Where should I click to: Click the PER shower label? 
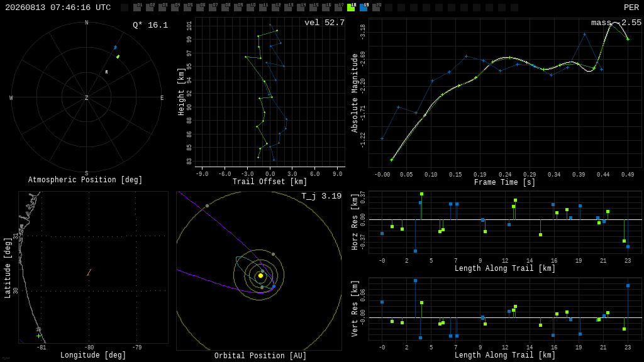click(x=631, y=8)
